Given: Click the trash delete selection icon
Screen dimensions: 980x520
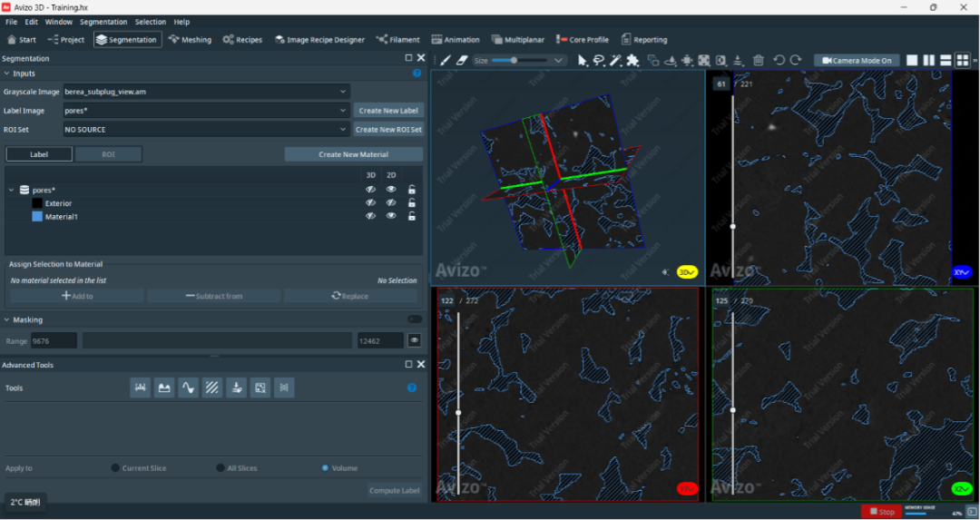Looking at the screenshot, I should pyautogui.click(x=759, y=61).
